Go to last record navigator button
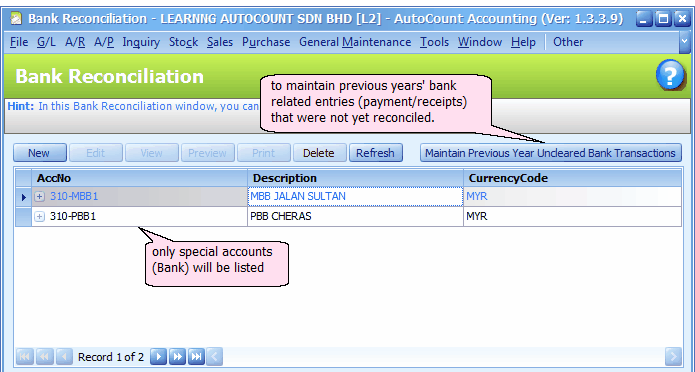This screenshot has height=372, width=695. 196,356
